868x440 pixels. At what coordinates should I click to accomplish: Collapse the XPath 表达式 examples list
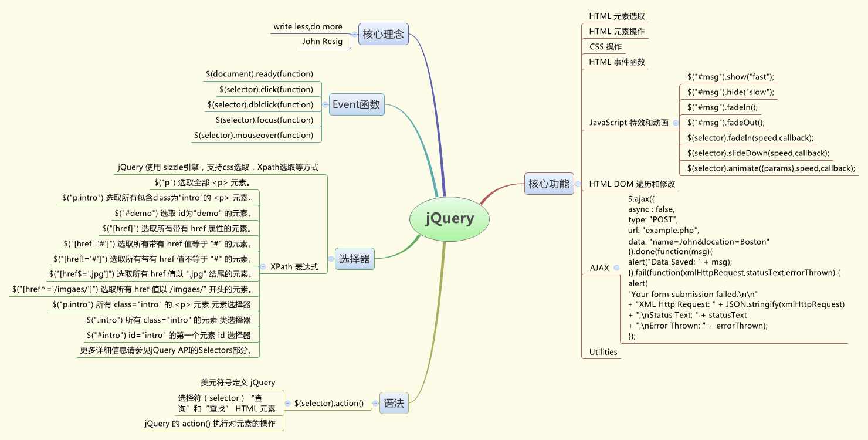click(262, 266)
